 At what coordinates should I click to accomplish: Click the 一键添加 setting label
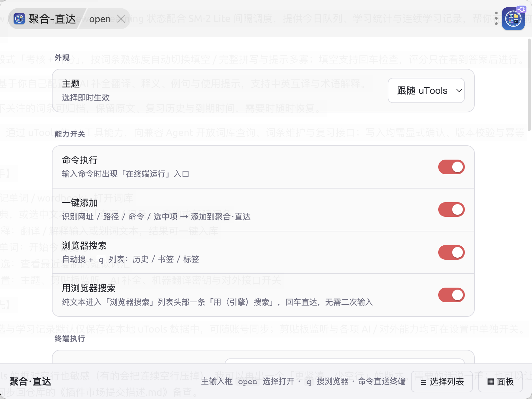click(80, 203)
